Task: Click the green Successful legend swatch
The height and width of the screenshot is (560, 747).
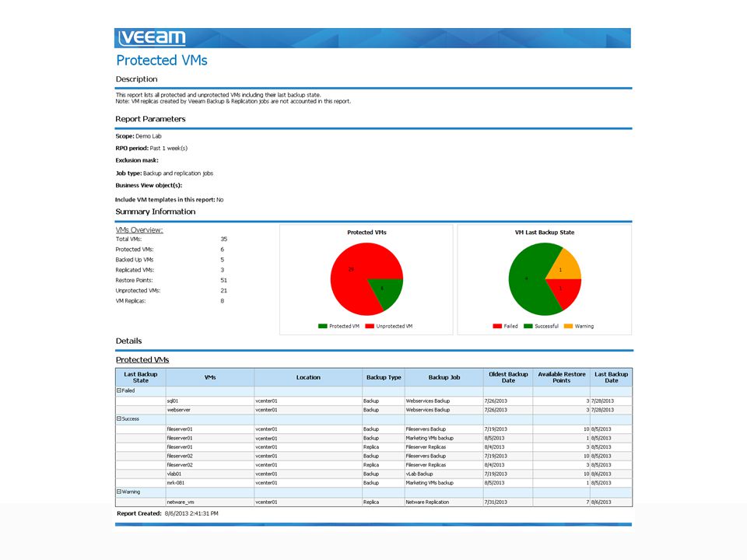Action: click(528, 326)
